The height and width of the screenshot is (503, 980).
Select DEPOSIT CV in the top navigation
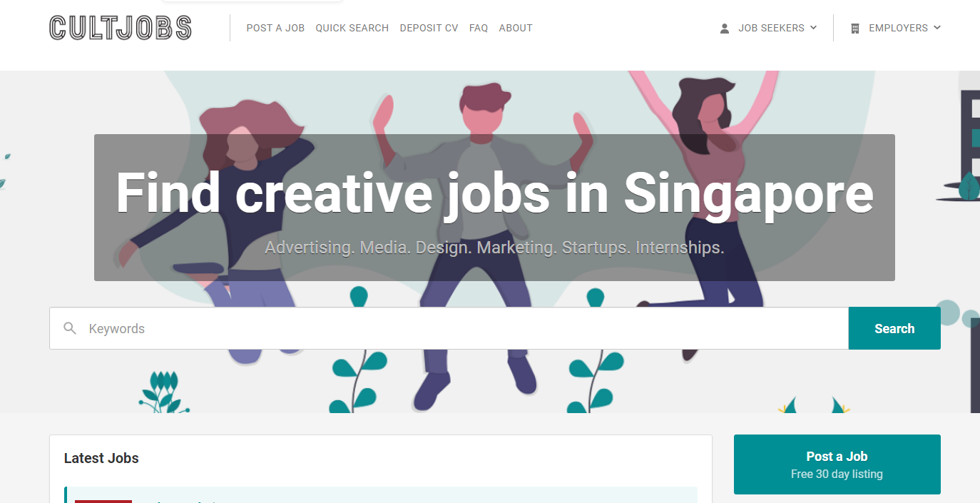click(429, 28)
